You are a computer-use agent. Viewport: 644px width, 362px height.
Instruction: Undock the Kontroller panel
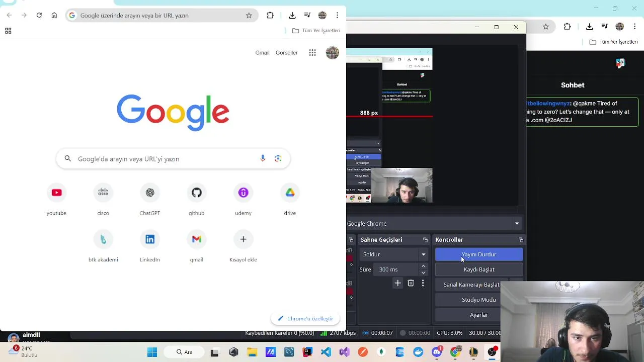pos(521,240)
